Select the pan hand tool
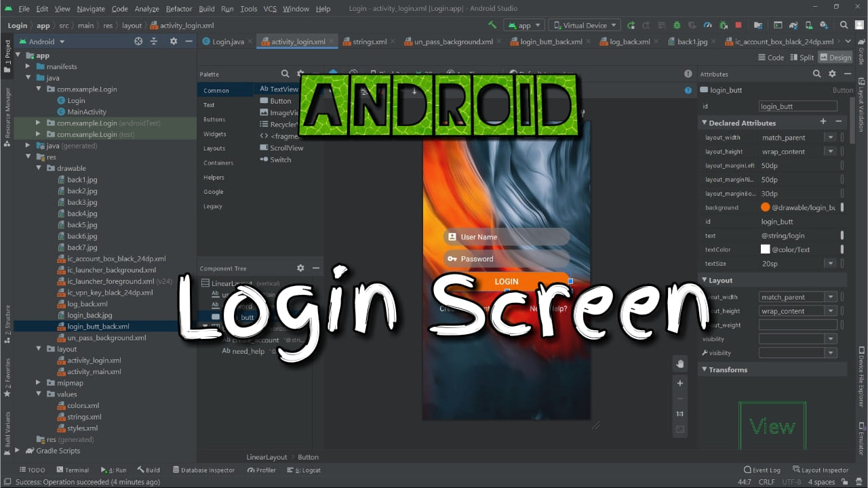 (x=680, y=364)
